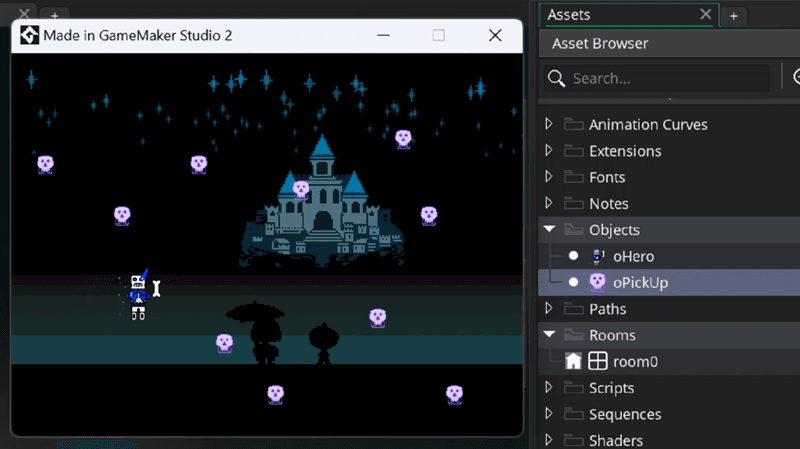
Task: Expand the Scripts folder arrow
Action: pos(548,388)
